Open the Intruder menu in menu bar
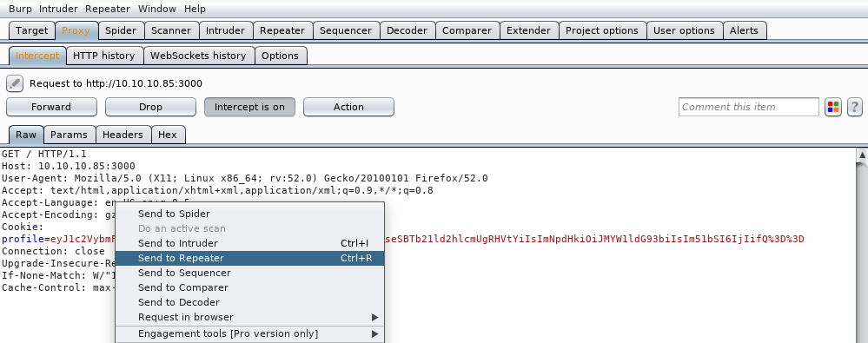Viewport: 868px width, 343px height. click(x=59, y=9)
